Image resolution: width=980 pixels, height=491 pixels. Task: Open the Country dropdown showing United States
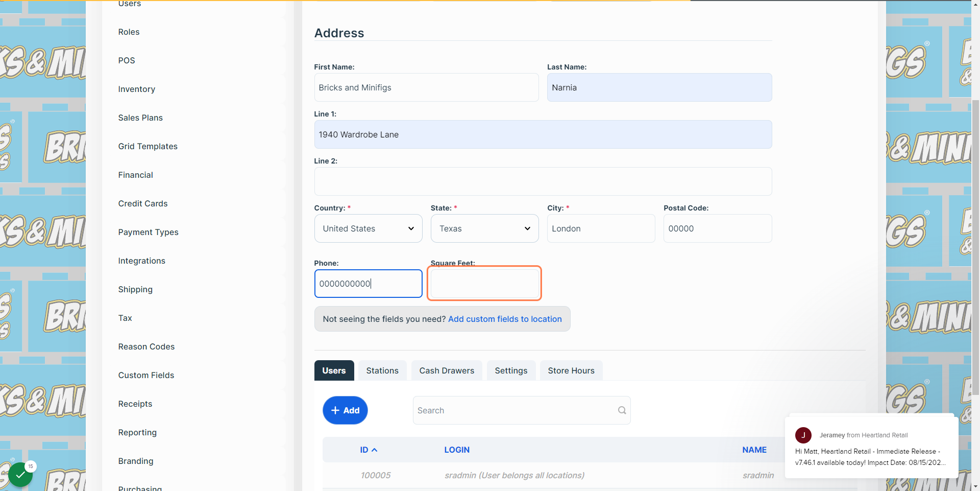(368, 228)
